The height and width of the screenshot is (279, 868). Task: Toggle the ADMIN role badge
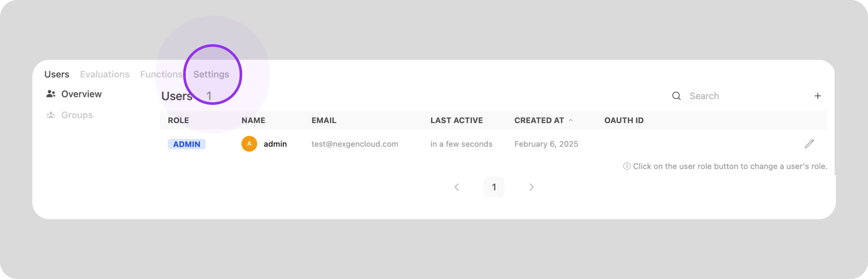[x=187, y=144]
